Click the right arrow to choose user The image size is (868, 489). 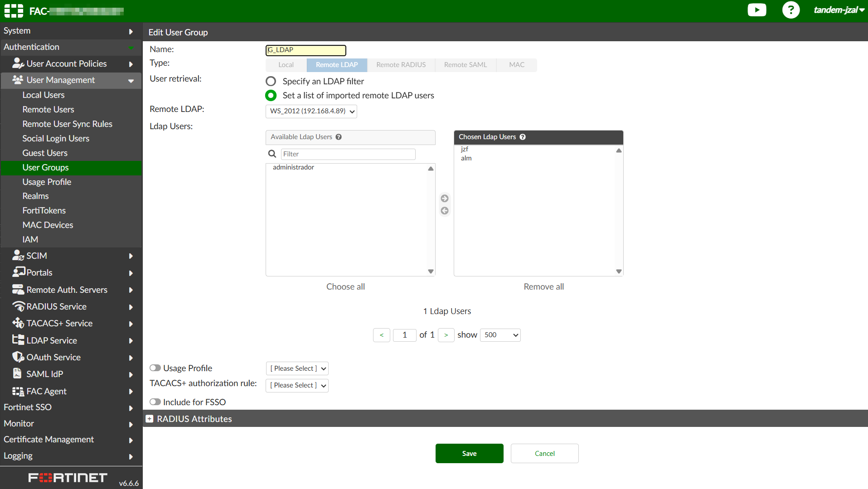(445, 199)
